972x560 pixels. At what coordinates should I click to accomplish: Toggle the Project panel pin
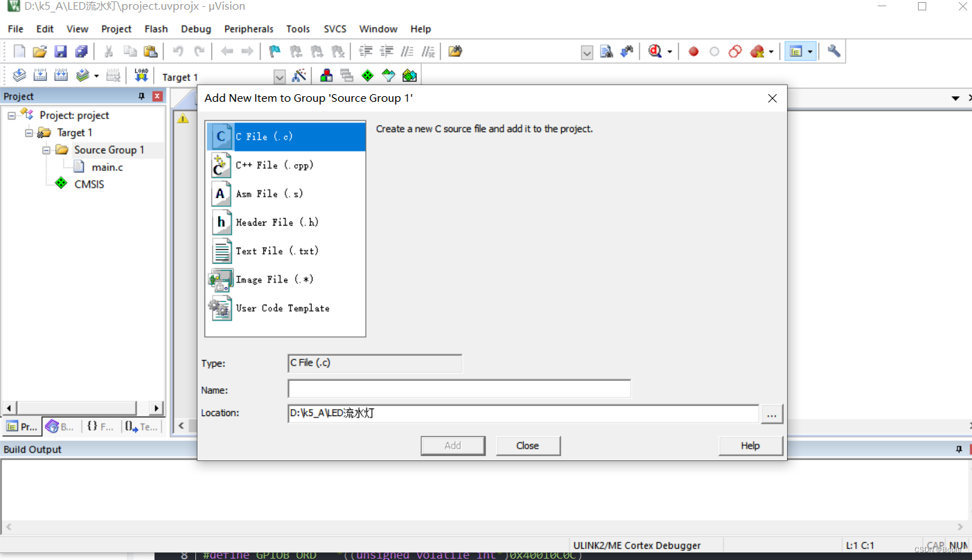pos(142,96)
